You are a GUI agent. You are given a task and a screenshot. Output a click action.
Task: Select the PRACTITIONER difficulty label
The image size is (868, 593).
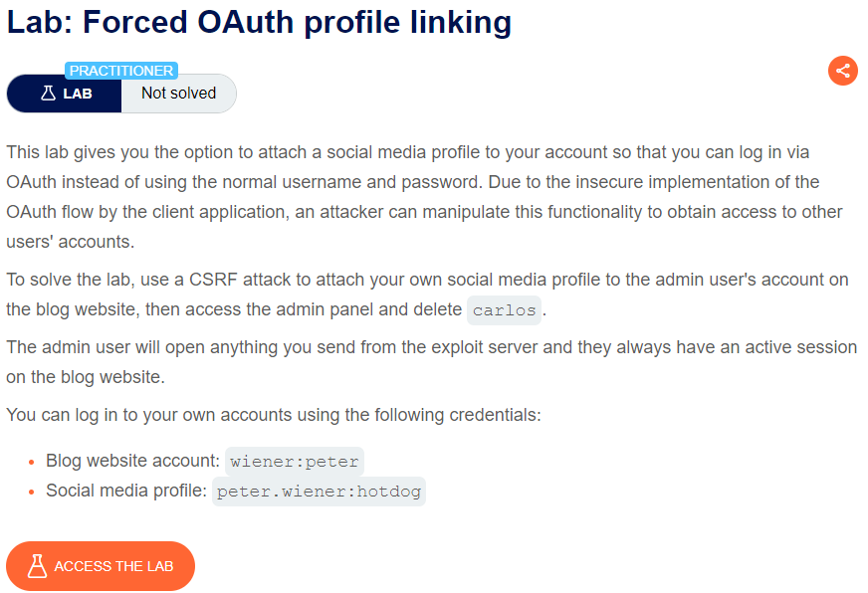click(121, 71)
